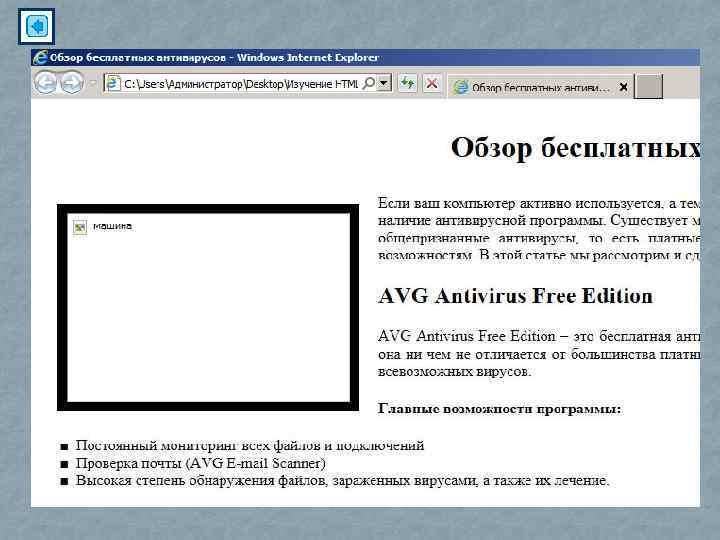Click the paragraph starting Если ваш компьютер активно

[539, 229]
